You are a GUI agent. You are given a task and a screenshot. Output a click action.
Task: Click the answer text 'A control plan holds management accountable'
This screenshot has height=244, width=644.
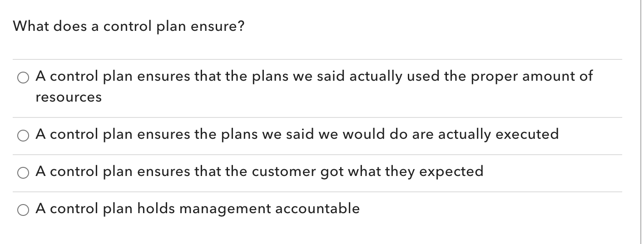click(198, 209)
